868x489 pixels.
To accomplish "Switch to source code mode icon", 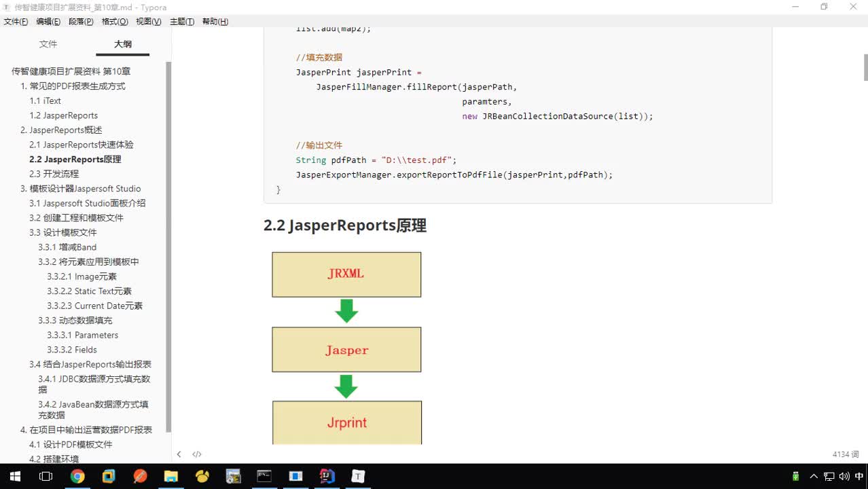I will pyautogui.click(x=197, y=454).
